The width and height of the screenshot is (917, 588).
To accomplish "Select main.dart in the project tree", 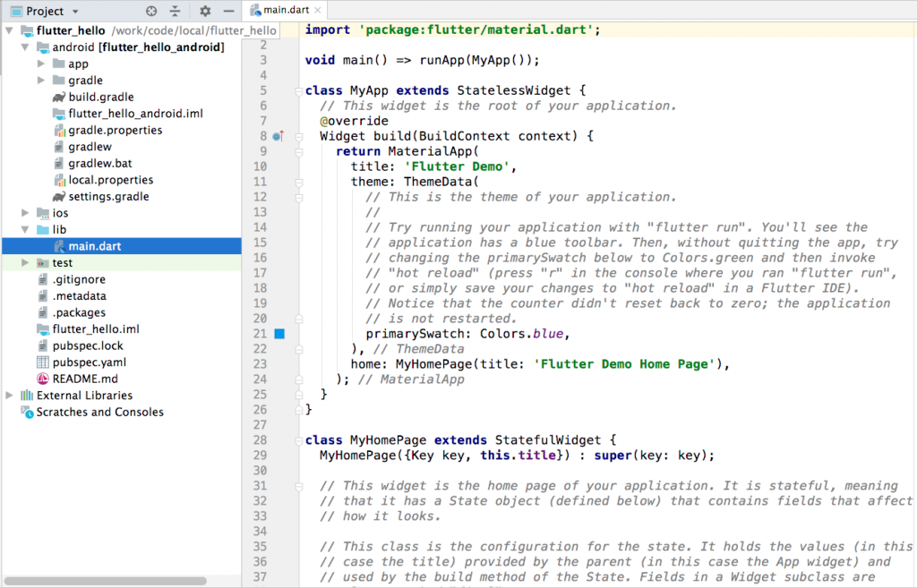I will [122, 246].
